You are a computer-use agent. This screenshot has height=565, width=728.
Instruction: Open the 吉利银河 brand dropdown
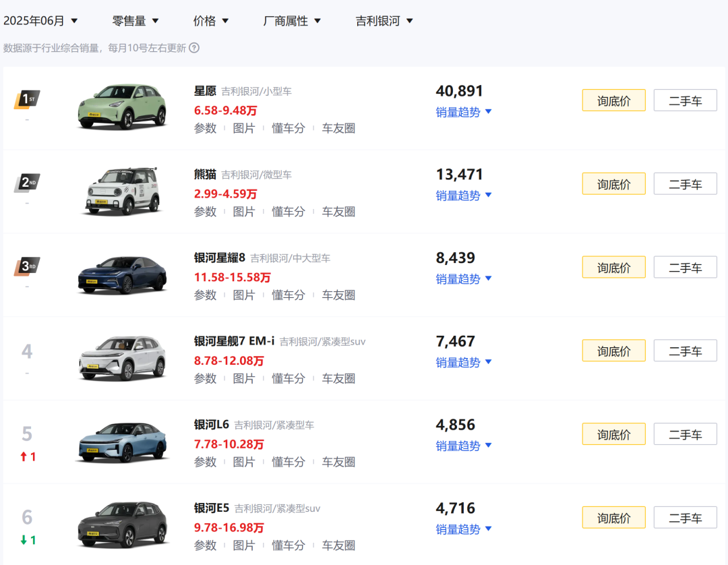coord(384,21)
